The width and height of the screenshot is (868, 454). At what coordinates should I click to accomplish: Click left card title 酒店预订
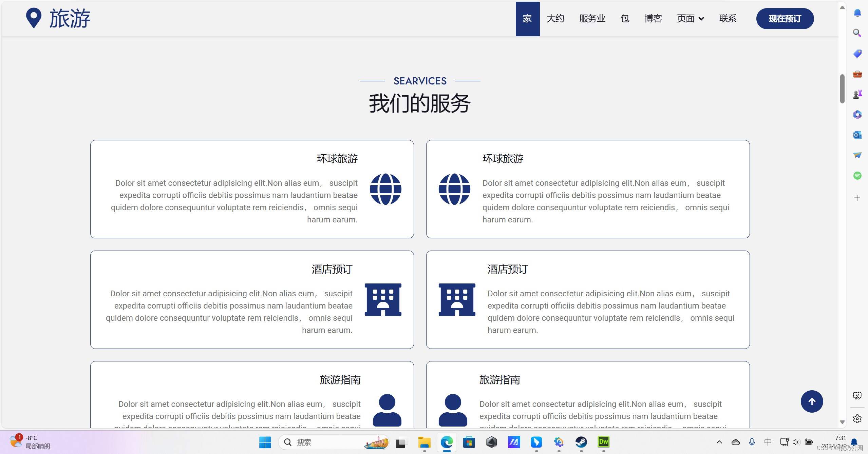pyautogui.click(x=332, y=269)
